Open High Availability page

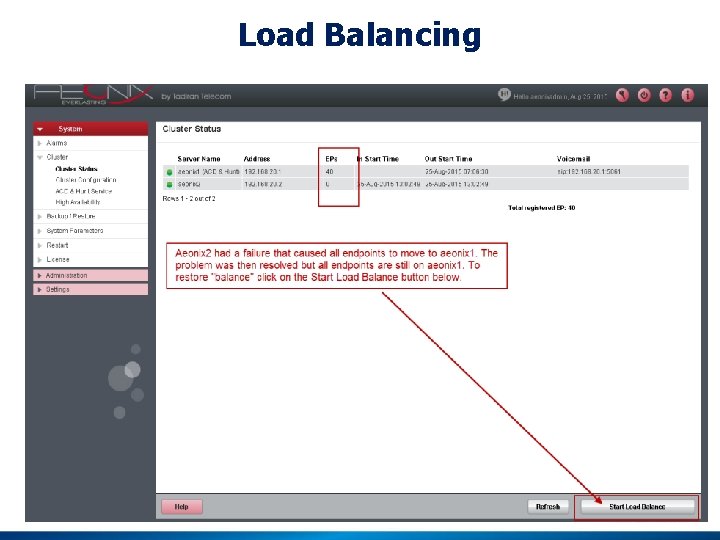click(78, 202)
